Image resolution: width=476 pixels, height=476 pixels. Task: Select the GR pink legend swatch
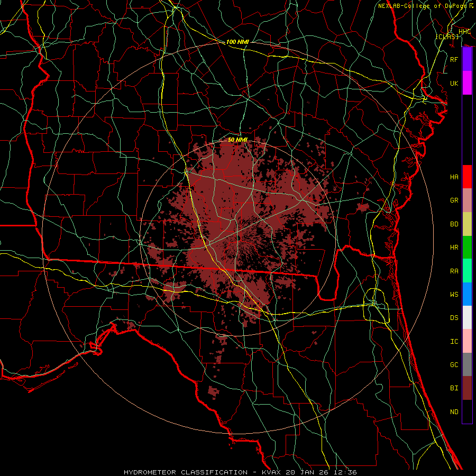click(x=467, y=200)
